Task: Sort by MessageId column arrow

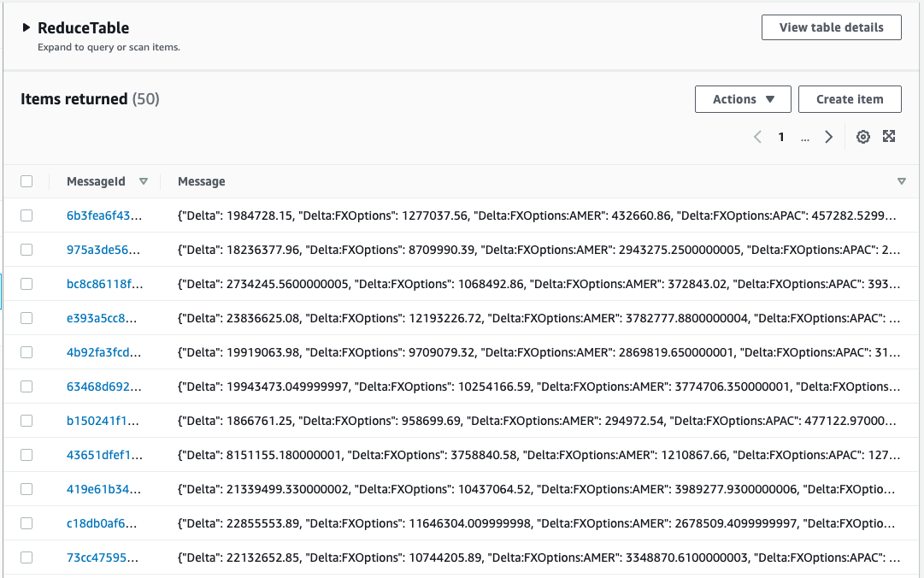Action: [144, 181]
